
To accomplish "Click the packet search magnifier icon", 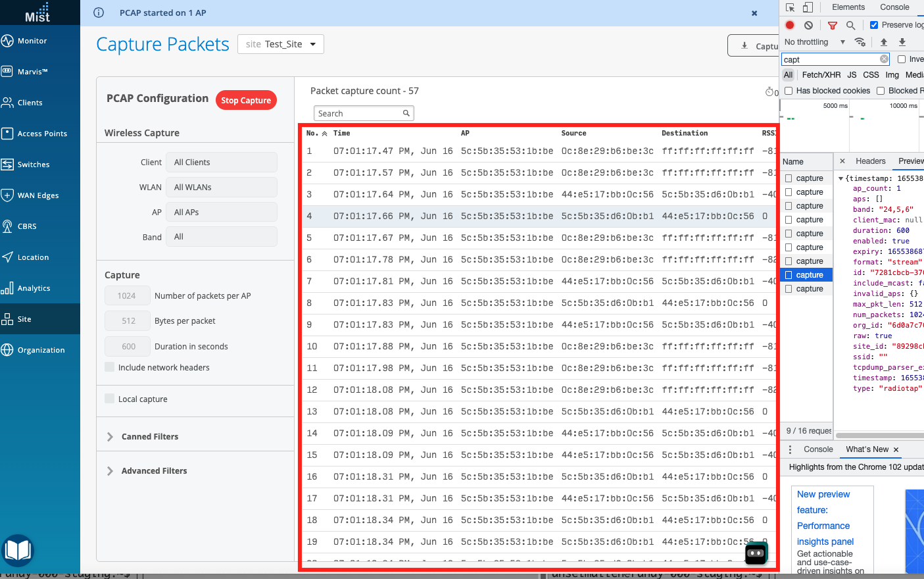I will tap(406, 113).
